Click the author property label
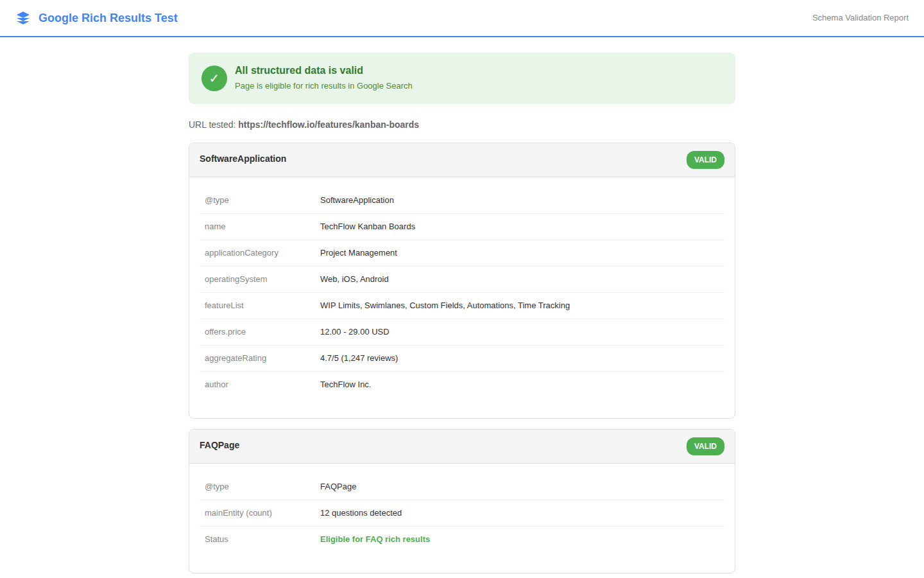This screenshot has height=578, width=924. 216,385
